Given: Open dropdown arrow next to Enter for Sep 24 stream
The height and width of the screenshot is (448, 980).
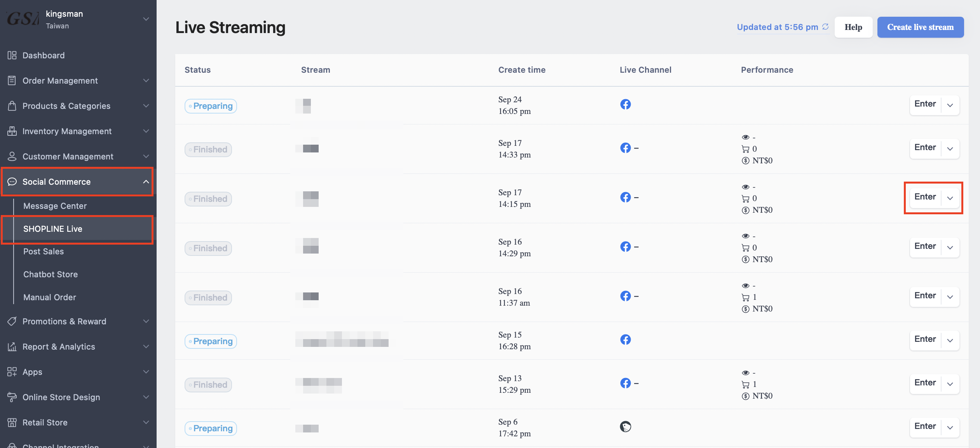Looking at the screenshot, I should click(x=950, y=105).
